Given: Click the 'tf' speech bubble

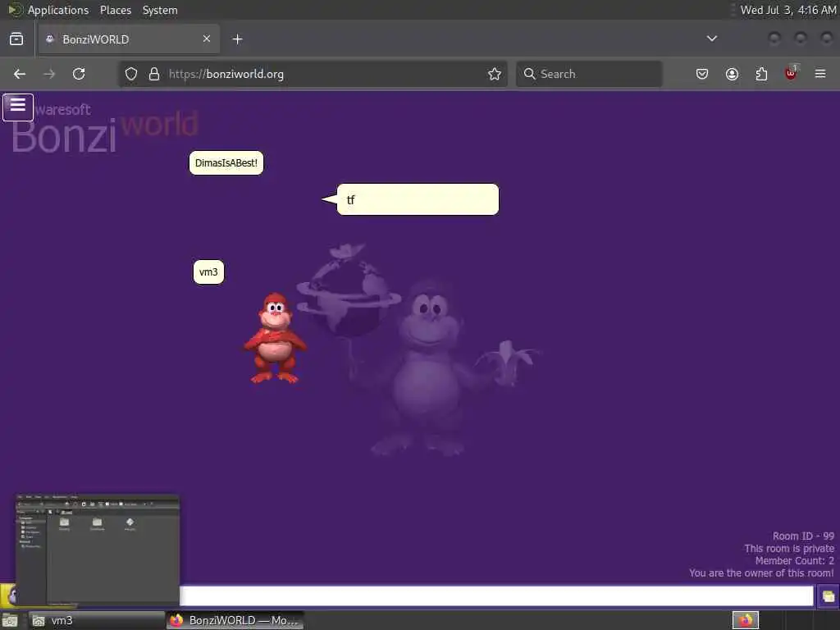Looking at the screenshot, I should [418, 199].
